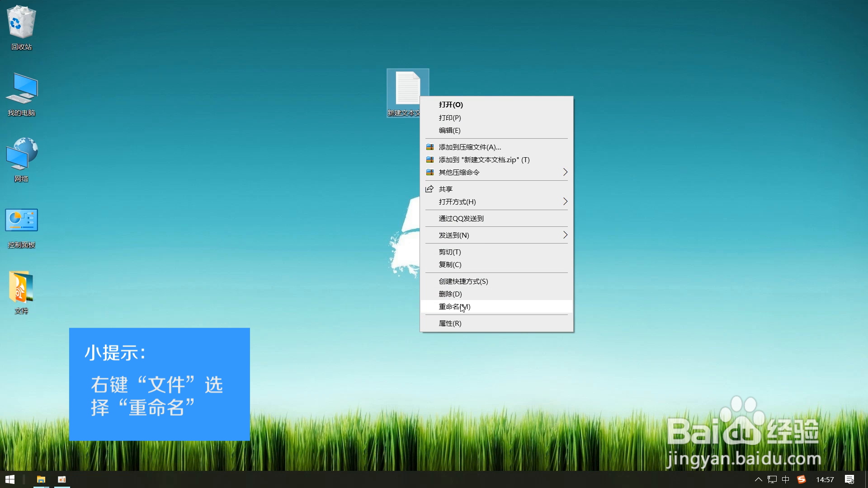The height and width of the screenshot is (488, 868).
Task: Open the notification center icon
Action: 849,479
